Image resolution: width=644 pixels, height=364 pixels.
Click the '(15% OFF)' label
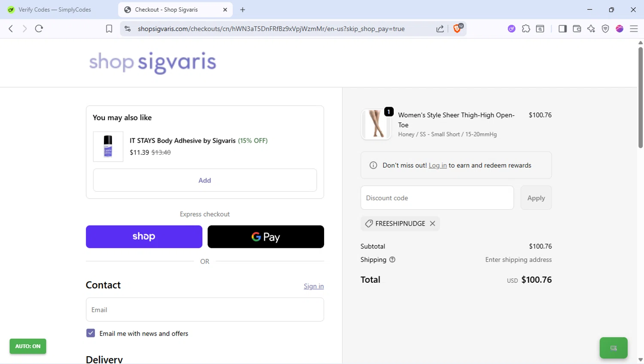(252, 141)
